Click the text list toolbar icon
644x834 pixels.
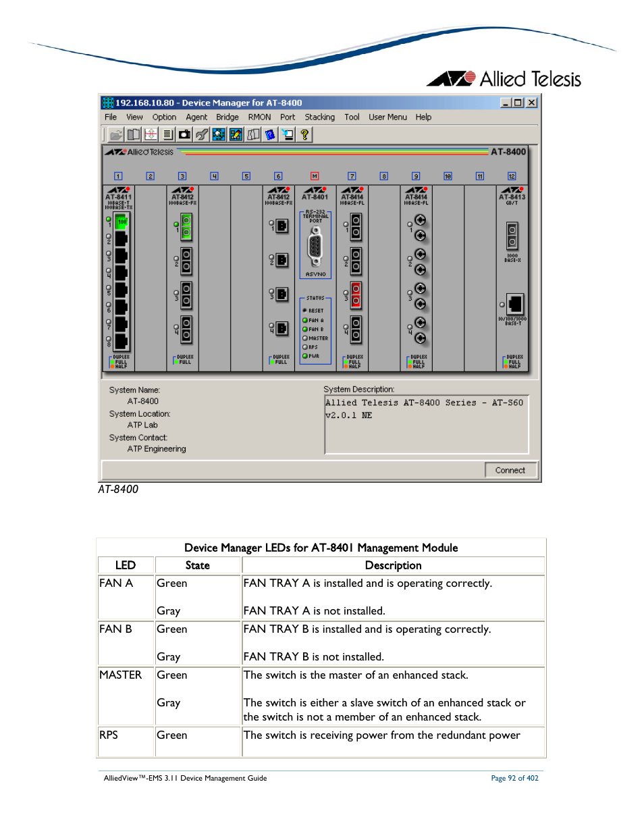(x=167, y=134)
